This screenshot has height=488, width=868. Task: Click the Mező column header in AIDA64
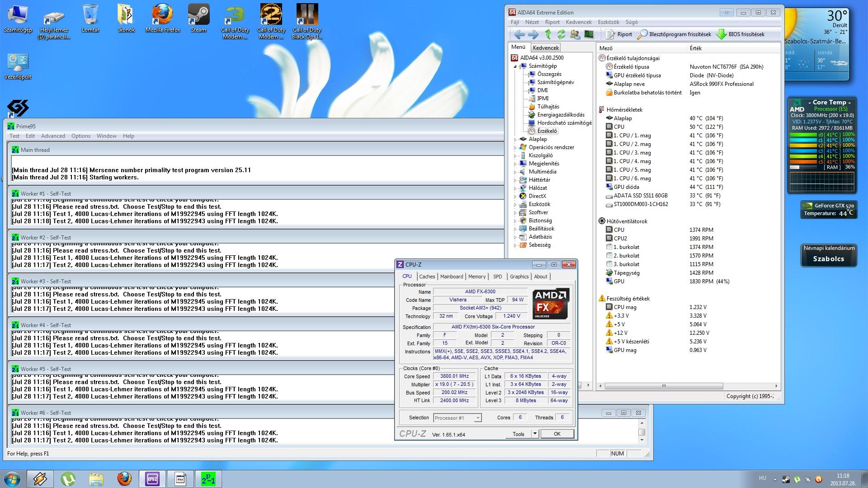click(641, 48)
